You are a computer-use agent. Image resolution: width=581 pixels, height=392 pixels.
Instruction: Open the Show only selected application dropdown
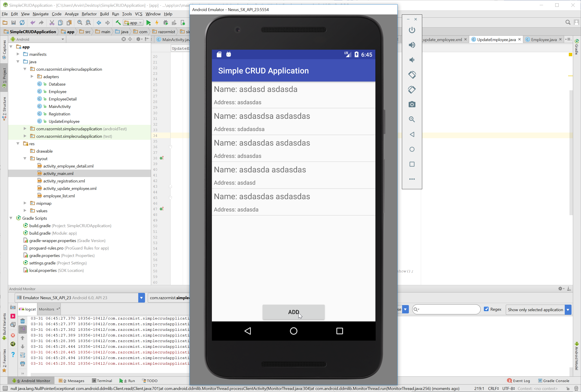click(x=569, y=310)
